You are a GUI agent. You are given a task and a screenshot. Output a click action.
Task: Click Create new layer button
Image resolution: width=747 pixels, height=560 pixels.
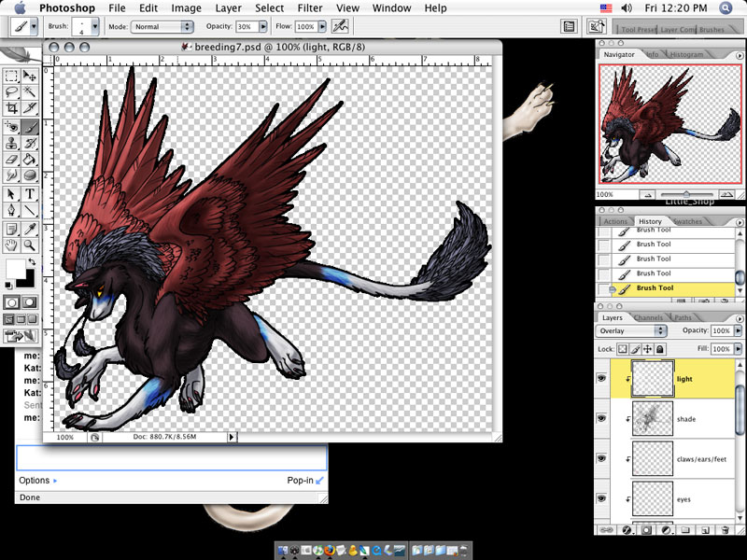706,529
